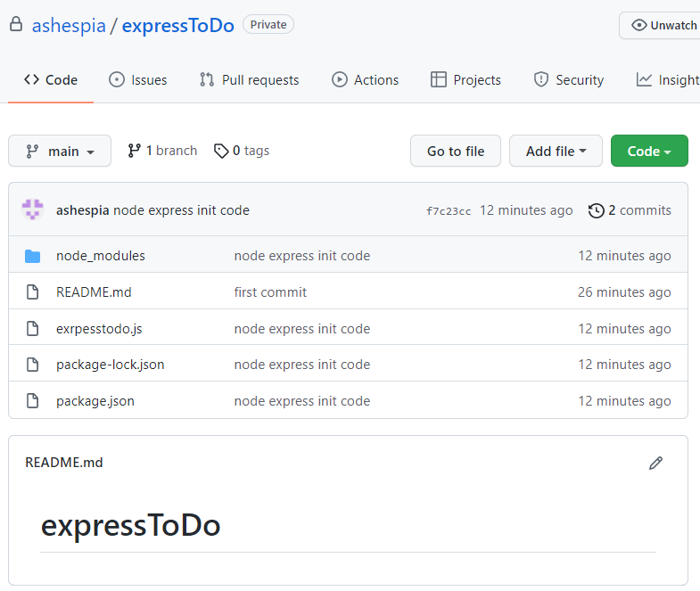The width and height of the screenshot is (700, 591).
Task: Open the ashespia user profile link
Action: pos(69,26)
